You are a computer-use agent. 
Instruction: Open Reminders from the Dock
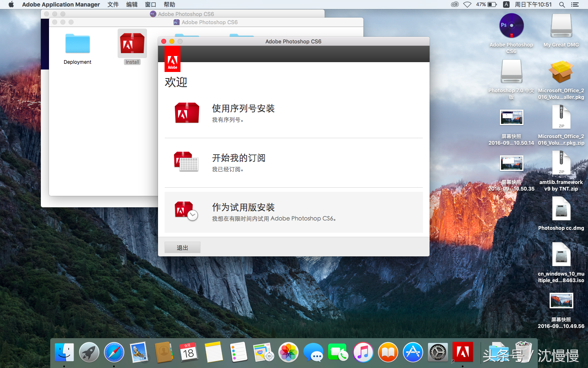coord(238,352)
